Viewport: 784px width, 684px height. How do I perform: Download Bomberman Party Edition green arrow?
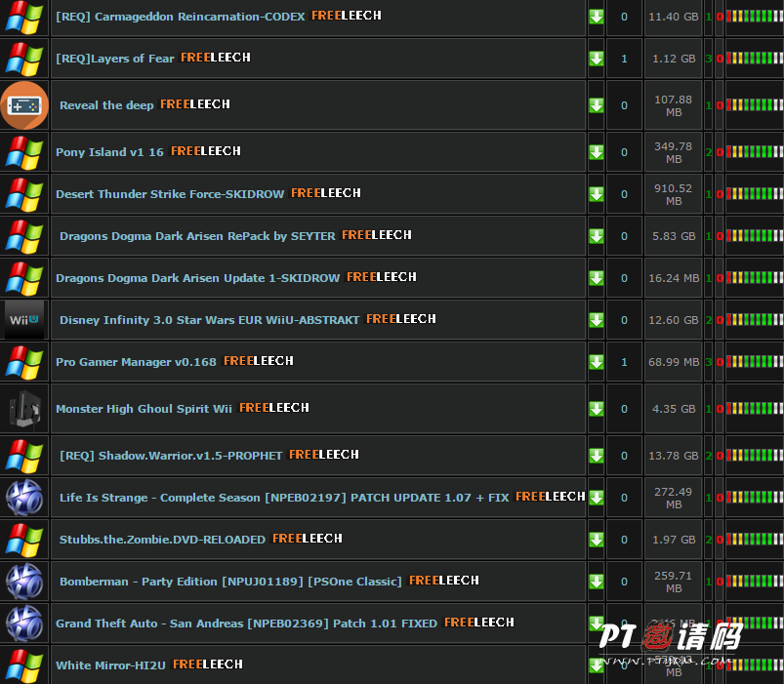click(x=596, y=582)
